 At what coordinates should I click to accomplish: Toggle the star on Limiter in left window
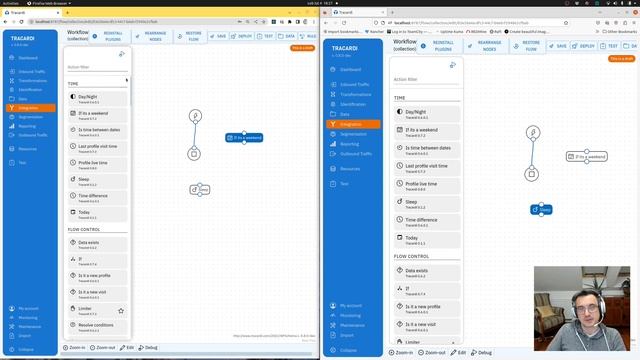(121, 311)
